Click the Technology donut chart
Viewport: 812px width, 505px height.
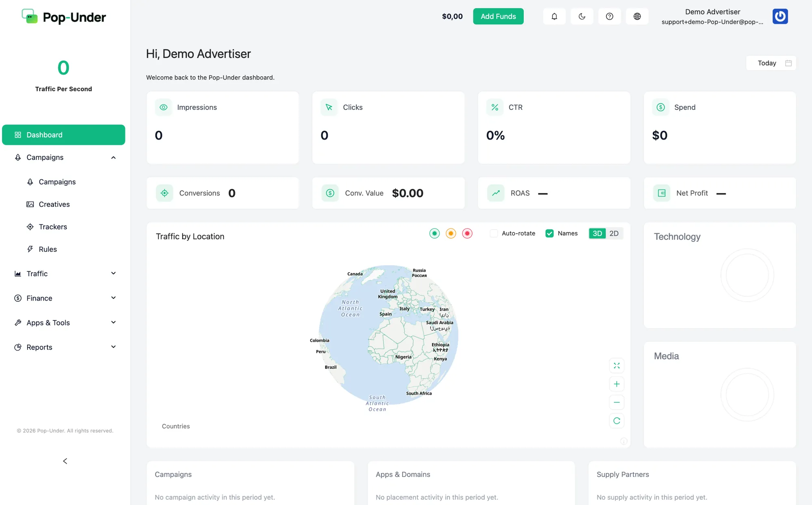click(x=747, y=275)
